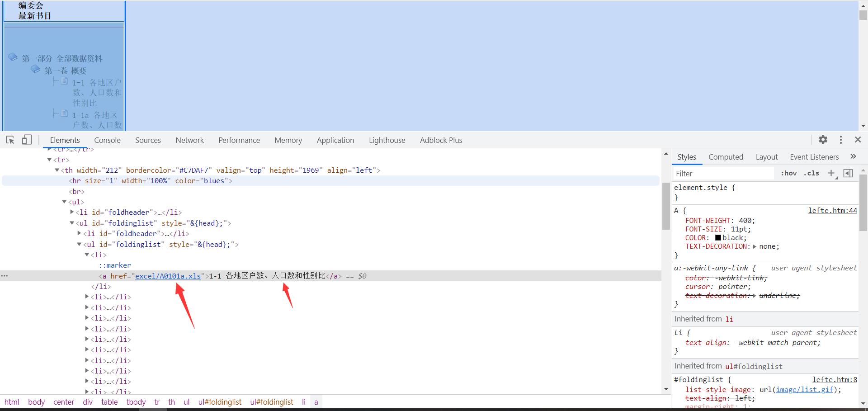The image size is (868, 411).
Task: Click the html breadcrumb
Action: pyautogui.click(x=12, y=402)
